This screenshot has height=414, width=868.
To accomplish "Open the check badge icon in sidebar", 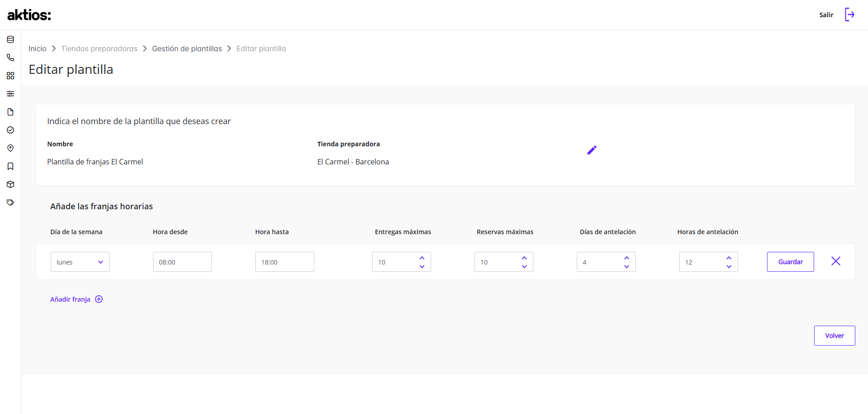I will point(10,130).
